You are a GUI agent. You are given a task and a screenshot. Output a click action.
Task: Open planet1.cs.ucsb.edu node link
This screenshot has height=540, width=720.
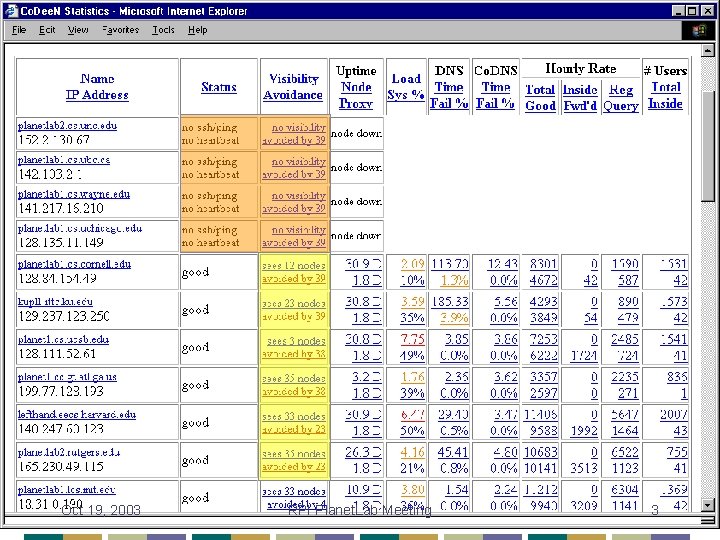(x=63, y=339)
